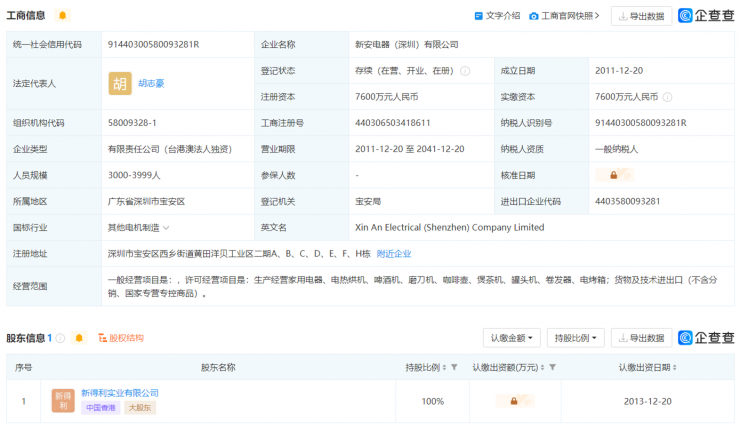Open 附近企业 nearby companies link
The image size is (740, 429).
(394, 254)
